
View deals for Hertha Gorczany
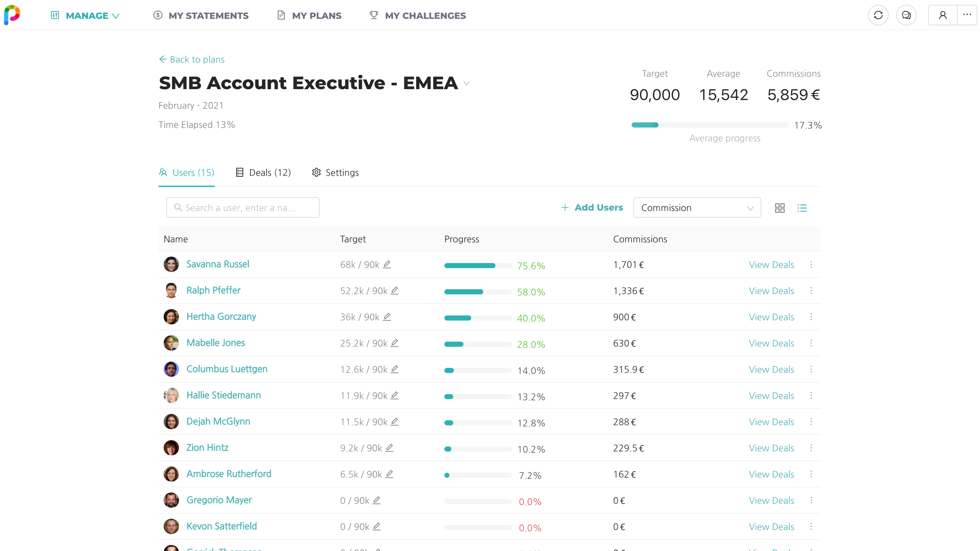(771, 317)
